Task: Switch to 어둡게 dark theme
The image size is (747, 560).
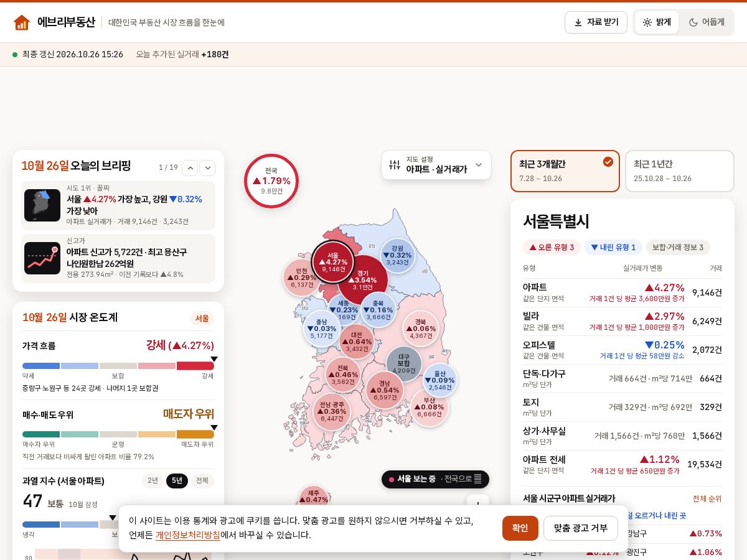Action: pyautogui.click(x=707, y=22)
